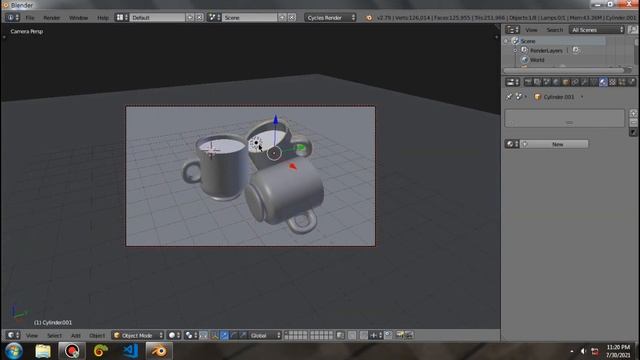Select the Scene row in Outliner
Viewport: 640px width, 360px height.
pos(528,41)
